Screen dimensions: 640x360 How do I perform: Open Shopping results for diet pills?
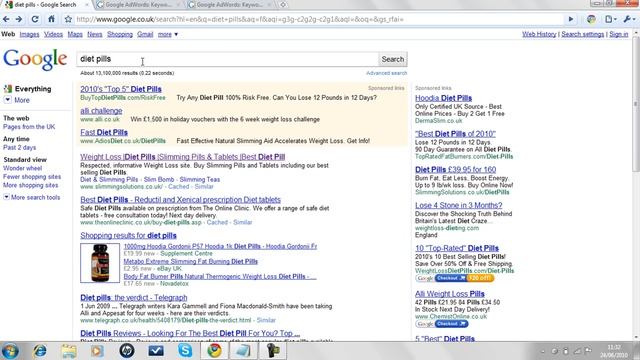pyautogui.click(x=129, y=236)
